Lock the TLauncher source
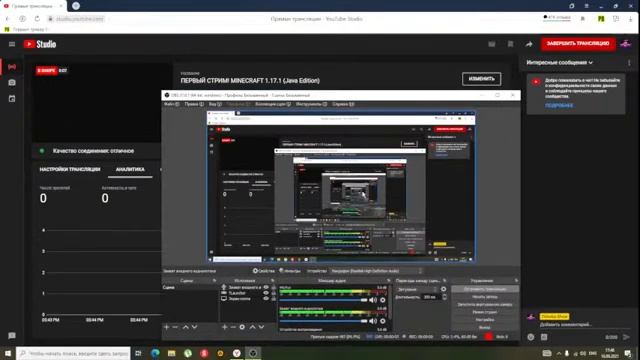 point(273,293)
